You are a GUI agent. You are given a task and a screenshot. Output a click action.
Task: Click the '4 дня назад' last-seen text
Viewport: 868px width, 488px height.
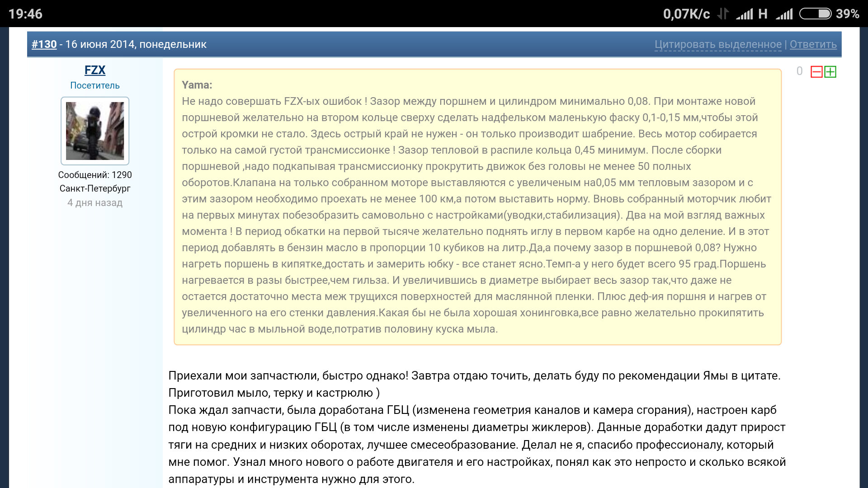[x=95, y=203]
